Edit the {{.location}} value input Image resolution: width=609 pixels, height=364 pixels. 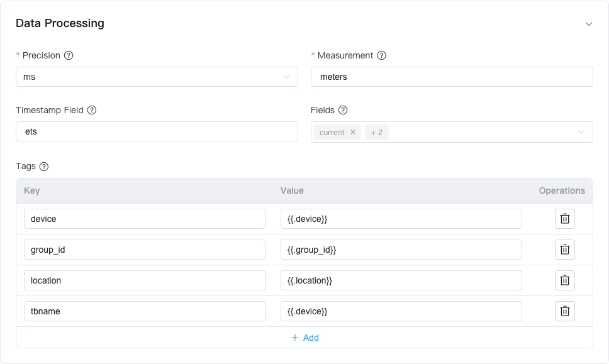tap(401, 280)
